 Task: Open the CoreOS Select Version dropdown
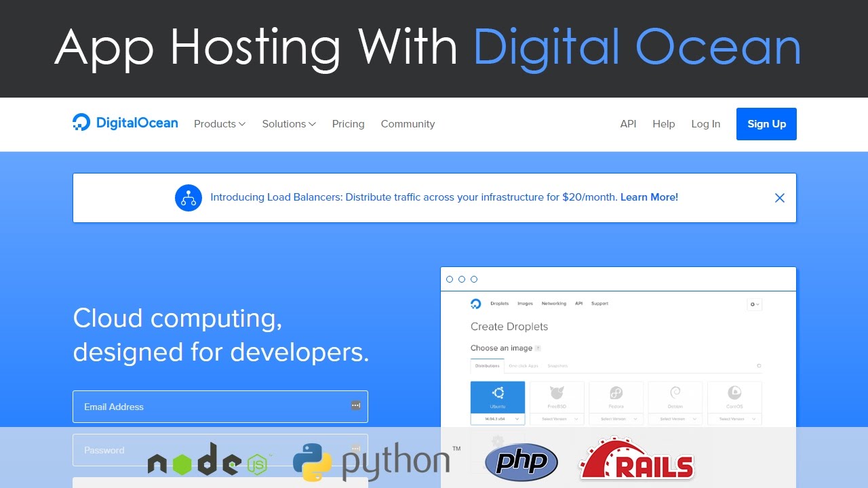pos(734,419)
